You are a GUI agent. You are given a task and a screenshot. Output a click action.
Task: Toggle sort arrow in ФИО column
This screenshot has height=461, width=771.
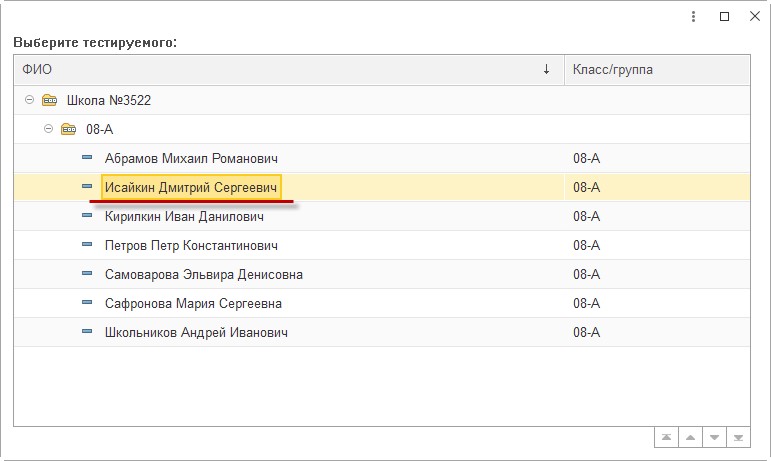546,69
